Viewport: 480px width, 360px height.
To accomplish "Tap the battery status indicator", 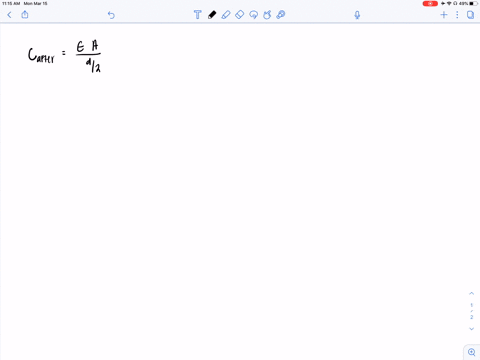I will 473,4.
